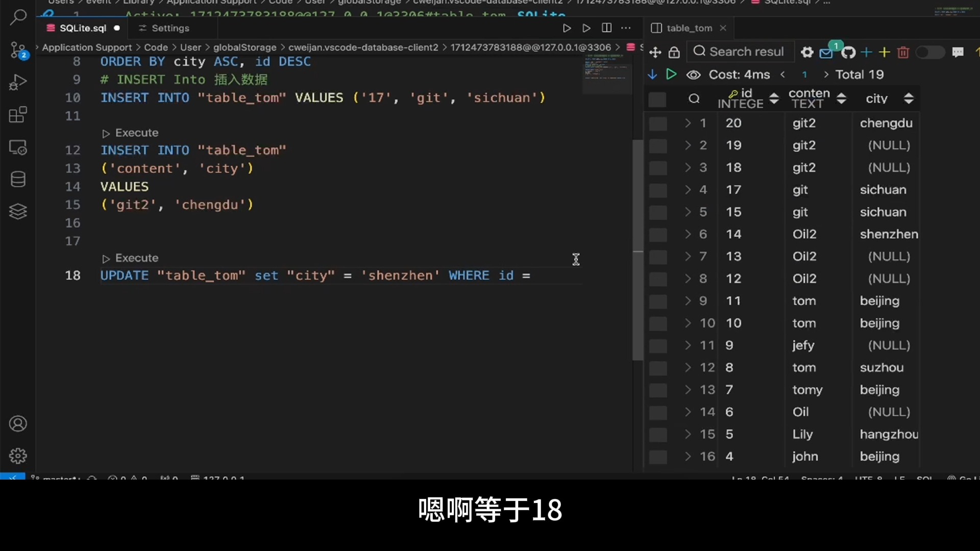
Task: Click the GitHub icon in results toolbar
Action: [x=848, y=52]
